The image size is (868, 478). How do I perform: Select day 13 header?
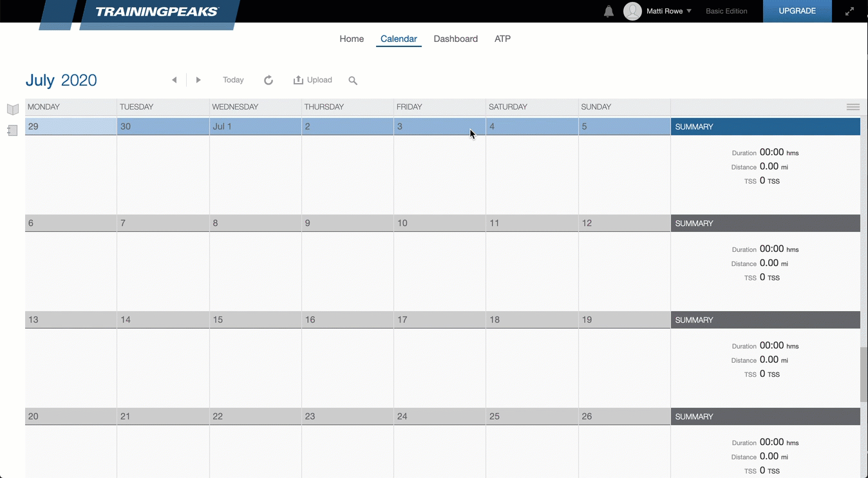coord(71,320)
